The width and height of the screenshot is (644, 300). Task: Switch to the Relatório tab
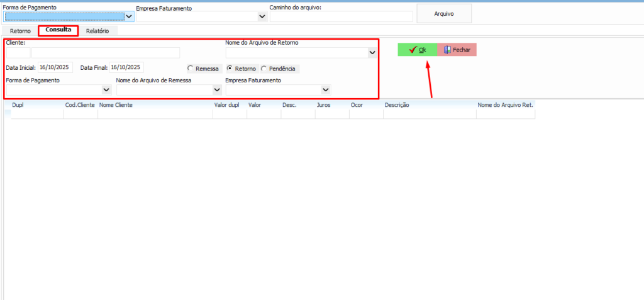97,30
